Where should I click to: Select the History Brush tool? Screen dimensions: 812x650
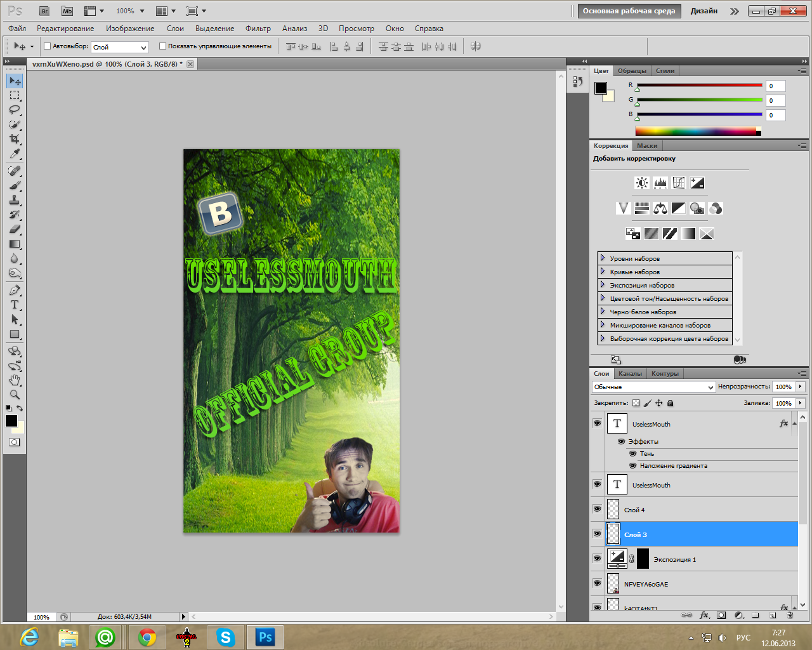click(x=15, y=215)
